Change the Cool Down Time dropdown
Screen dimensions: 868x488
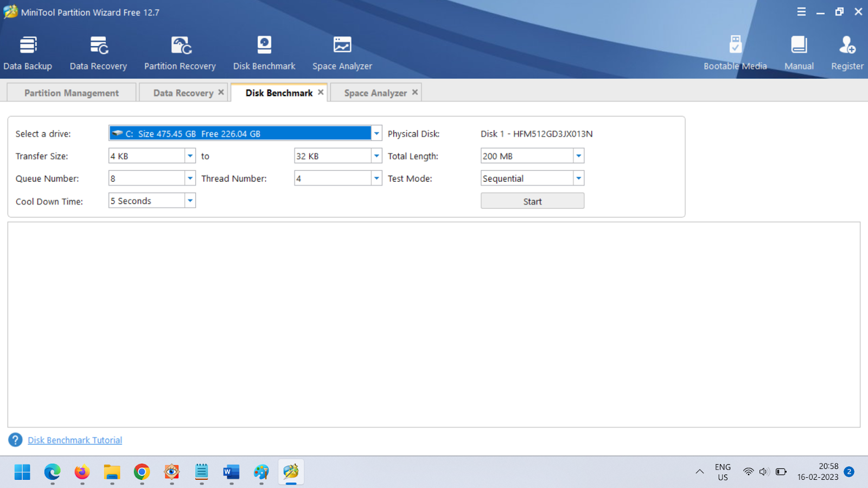point(190,201)
